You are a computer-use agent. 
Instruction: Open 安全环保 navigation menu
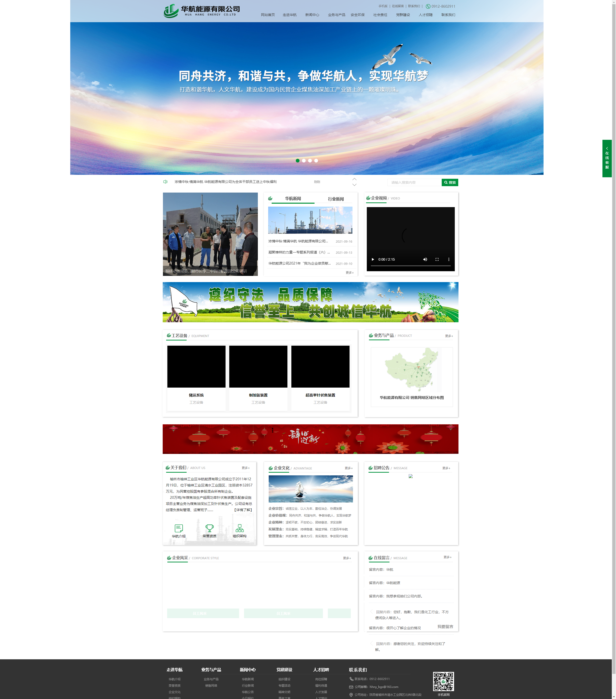358,15
